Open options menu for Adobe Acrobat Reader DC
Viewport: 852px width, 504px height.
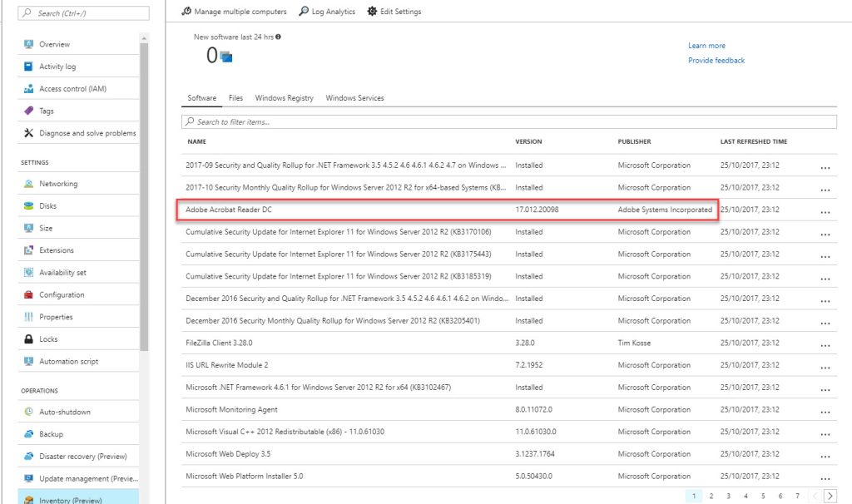click(825, 210)
